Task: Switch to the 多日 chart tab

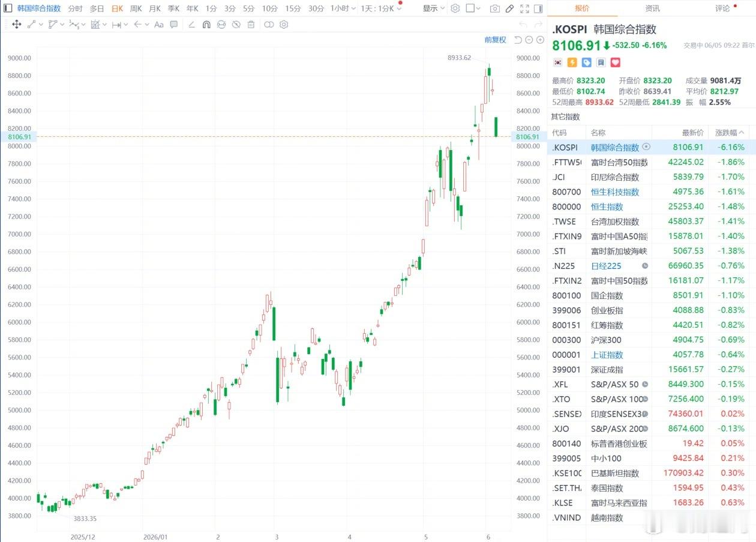Action: point(97,8)
